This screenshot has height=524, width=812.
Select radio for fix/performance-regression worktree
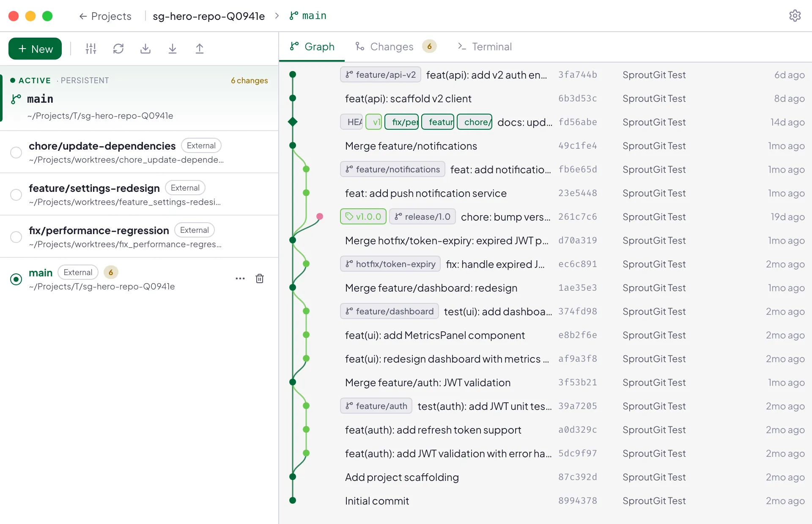tap(16, 237)
